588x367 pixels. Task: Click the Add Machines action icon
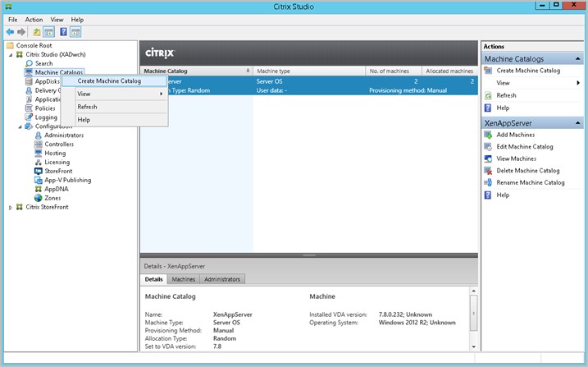point(488,135)
